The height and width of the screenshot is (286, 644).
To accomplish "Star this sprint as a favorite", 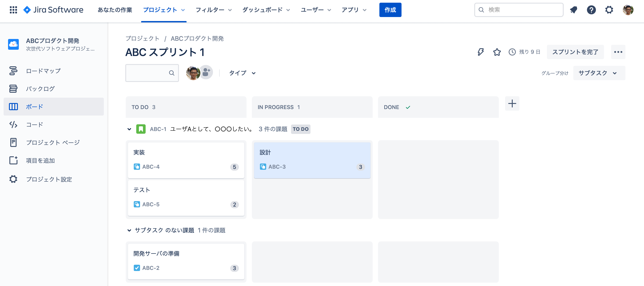I will [497, 52].
